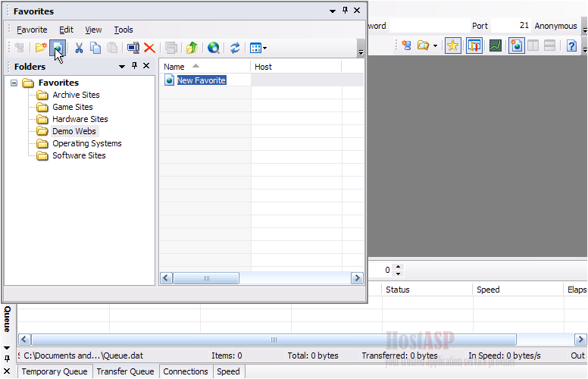Click the folder search icon in main toolbar
Screen dimensions: 588x379
tap(424, 45)
